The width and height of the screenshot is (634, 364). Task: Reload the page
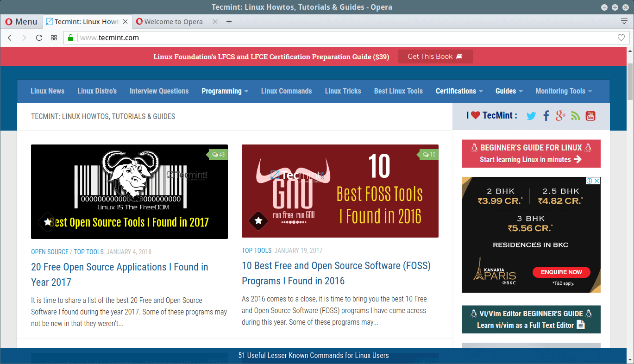[x=39, y=38]
